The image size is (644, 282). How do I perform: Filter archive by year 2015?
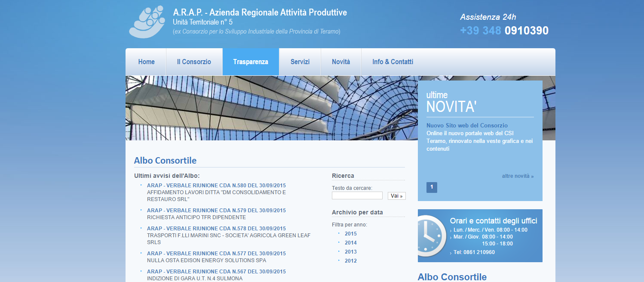(350, 234)
